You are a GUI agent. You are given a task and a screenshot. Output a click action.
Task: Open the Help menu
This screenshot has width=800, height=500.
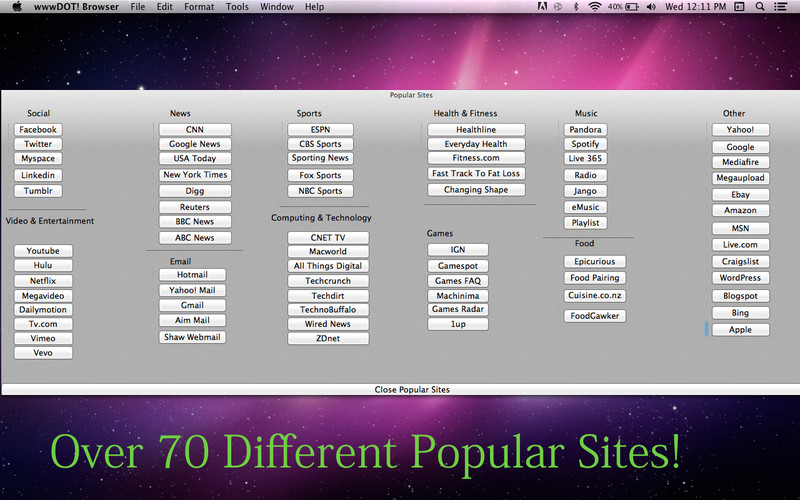pyautogui.click(x=314, y=7)
